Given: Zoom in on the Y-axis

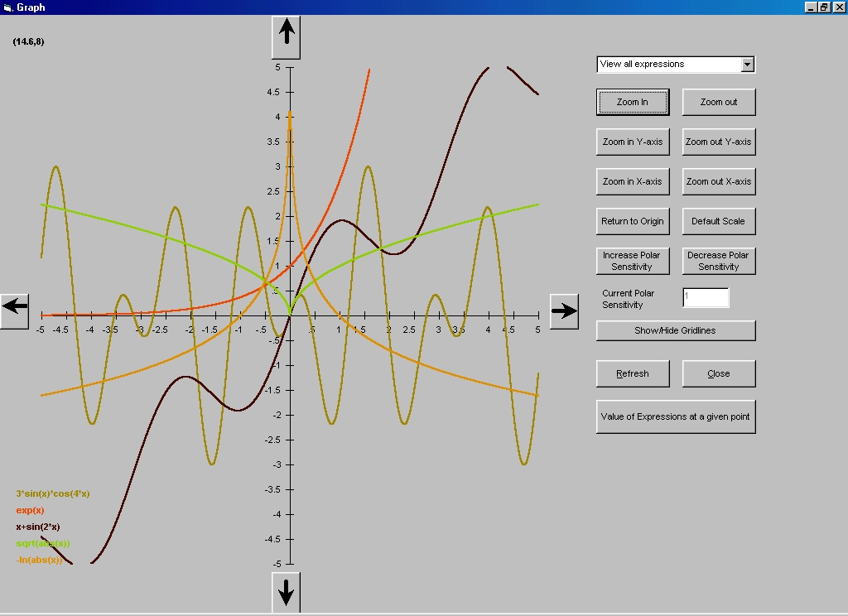Looking at the screenshot, I should point(633,142).
